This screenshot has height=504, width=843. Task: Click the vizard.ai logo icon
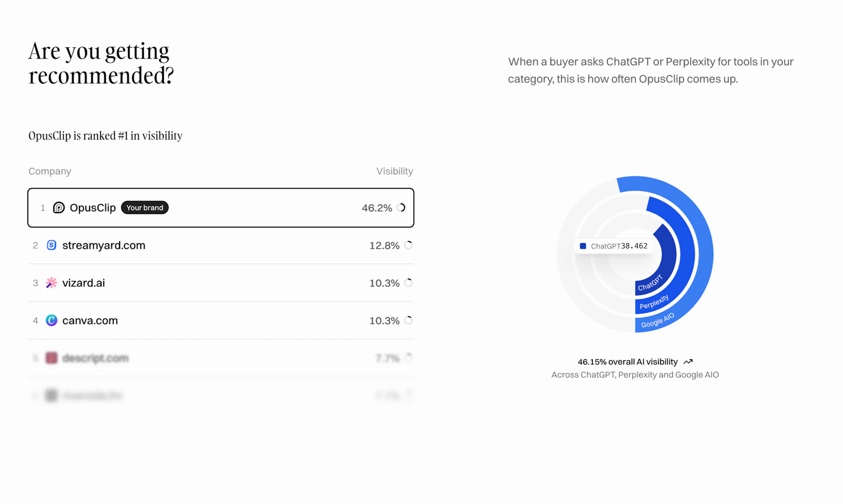52,283
